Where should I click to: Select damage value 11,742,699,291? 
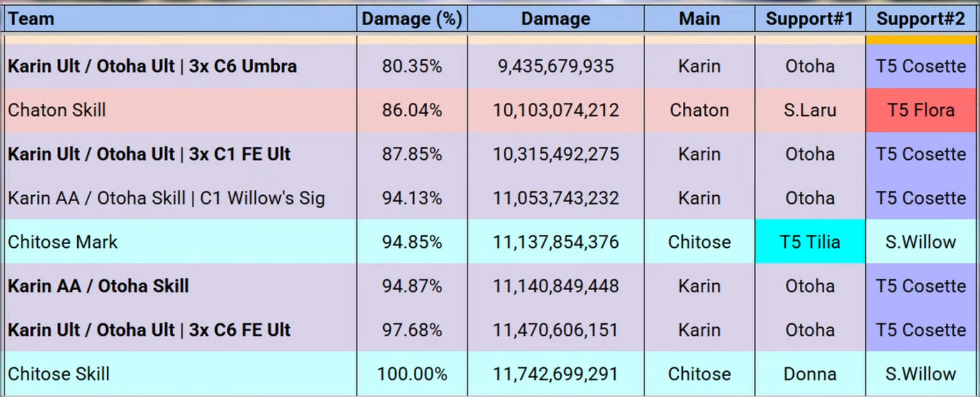555,374
